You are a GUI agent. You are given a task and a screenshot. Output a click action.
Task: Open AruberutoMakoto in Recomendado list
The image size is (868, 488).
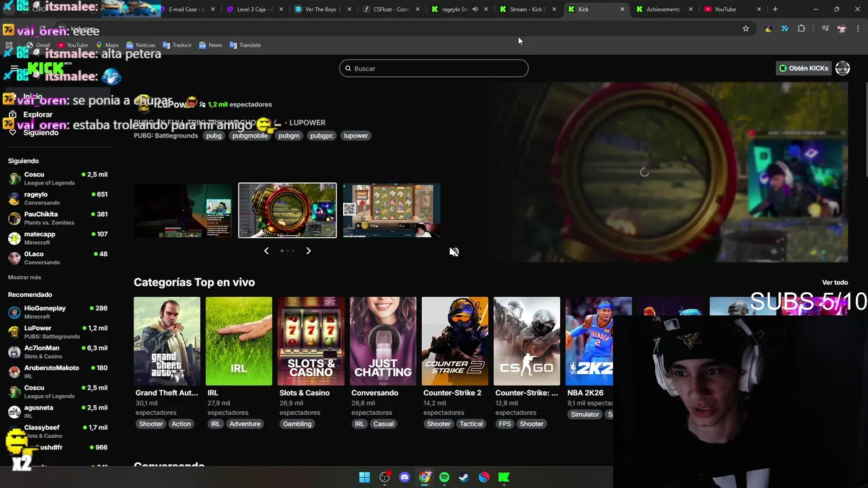(58, 371)
